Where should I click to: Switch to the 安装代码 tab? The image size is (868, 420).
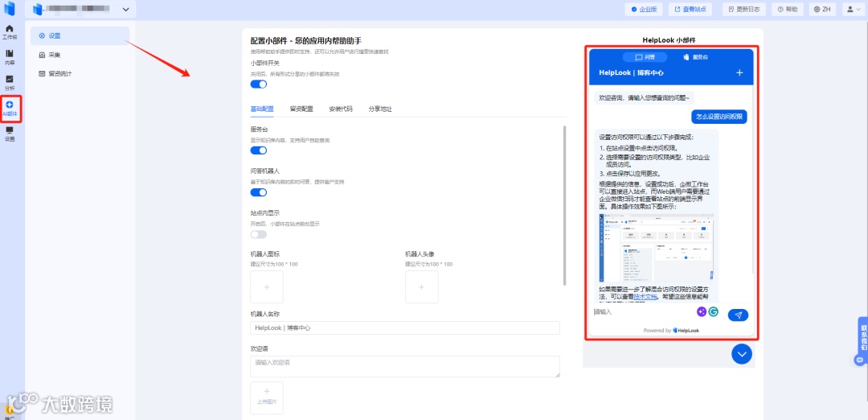pos(341,109)
